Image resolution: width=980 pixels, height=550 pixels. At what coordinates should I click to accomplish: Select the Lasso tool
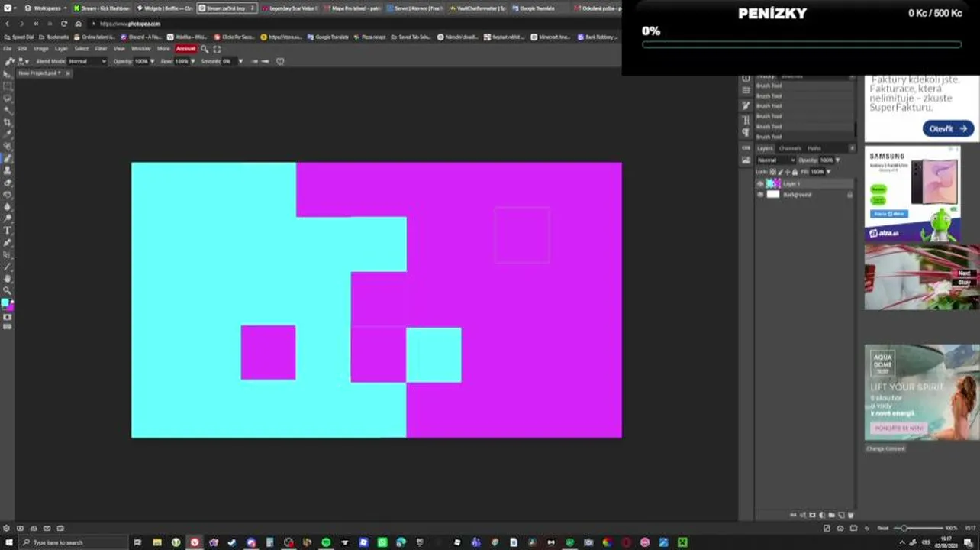point(8,99)
